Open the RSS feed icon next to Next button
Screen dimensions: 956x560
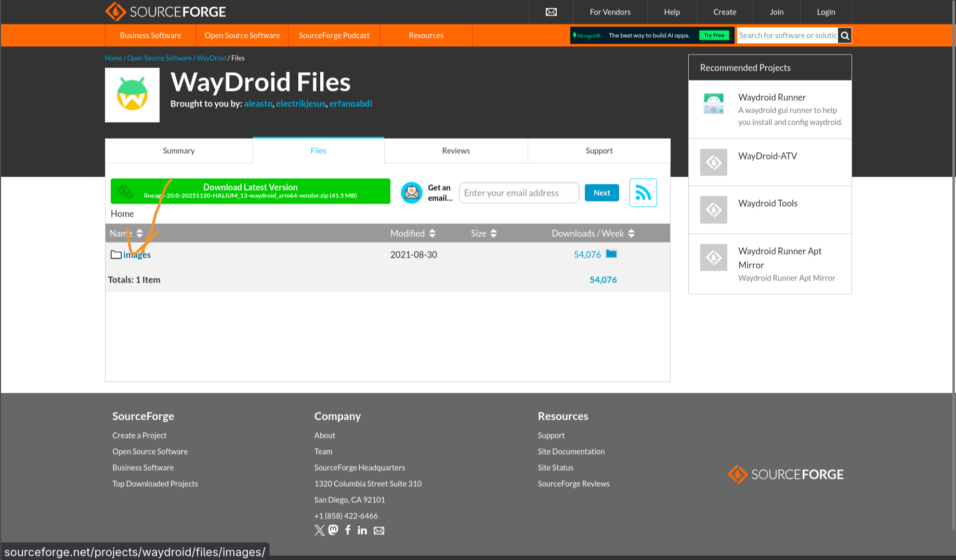(x=643, y=192)
